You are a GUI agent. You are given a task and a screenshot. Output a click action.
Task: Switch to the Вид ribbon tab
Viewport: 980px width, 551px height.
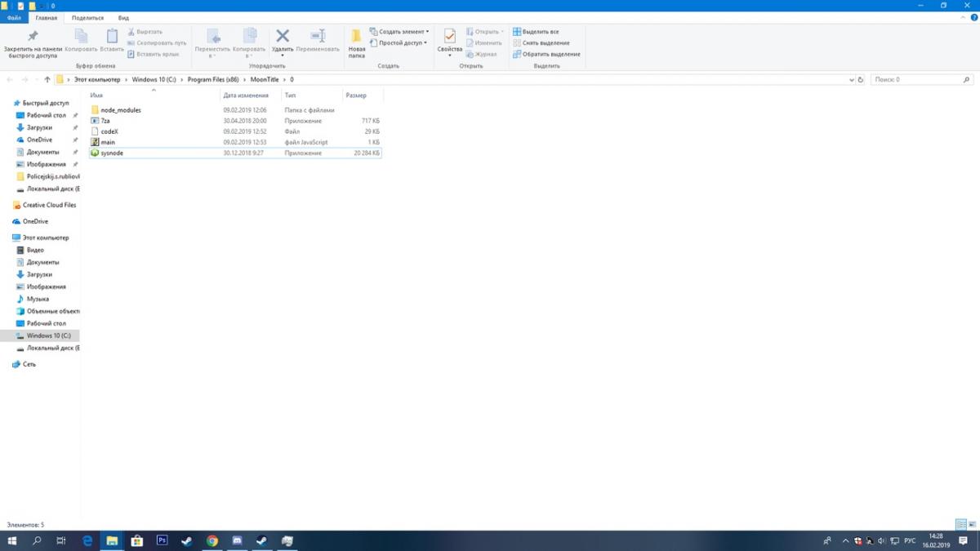123,17
